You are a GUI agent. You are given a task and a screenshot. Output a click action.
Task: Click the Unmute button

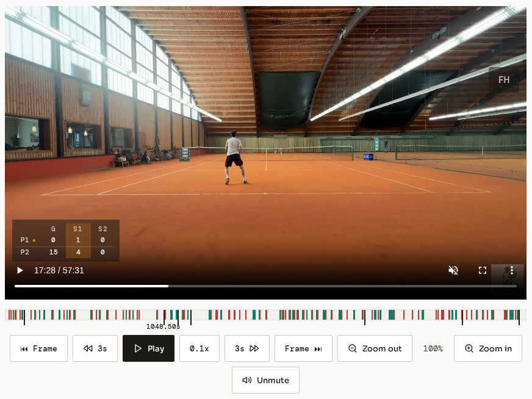[265, 380]
